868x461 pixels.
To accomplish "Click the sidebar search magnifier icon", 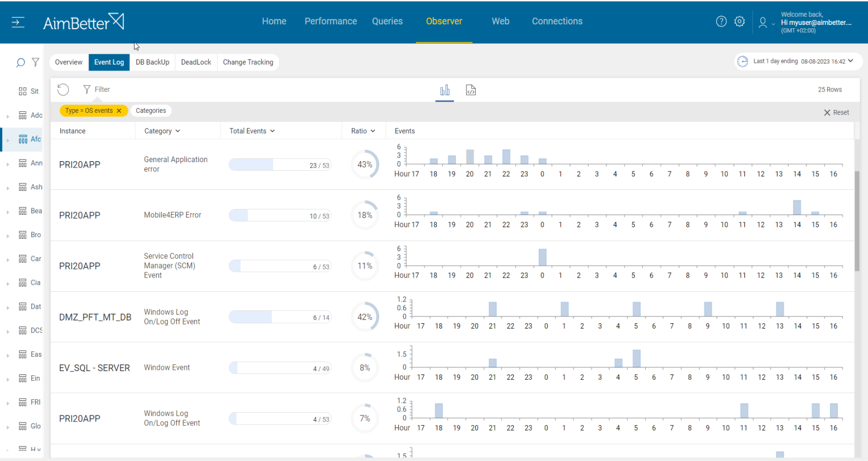I will tap(20, 62).
